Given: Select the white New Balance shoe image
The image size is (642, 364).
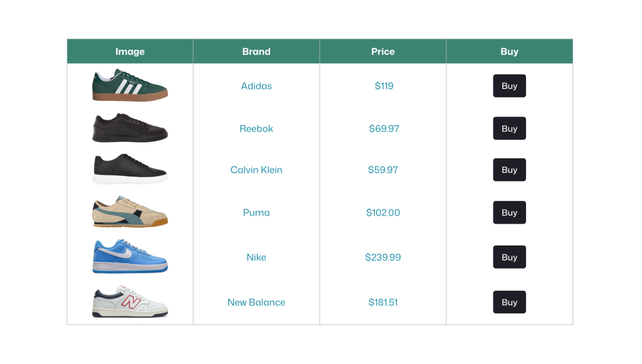Looking at the screenshot, I should pos(129,302).
